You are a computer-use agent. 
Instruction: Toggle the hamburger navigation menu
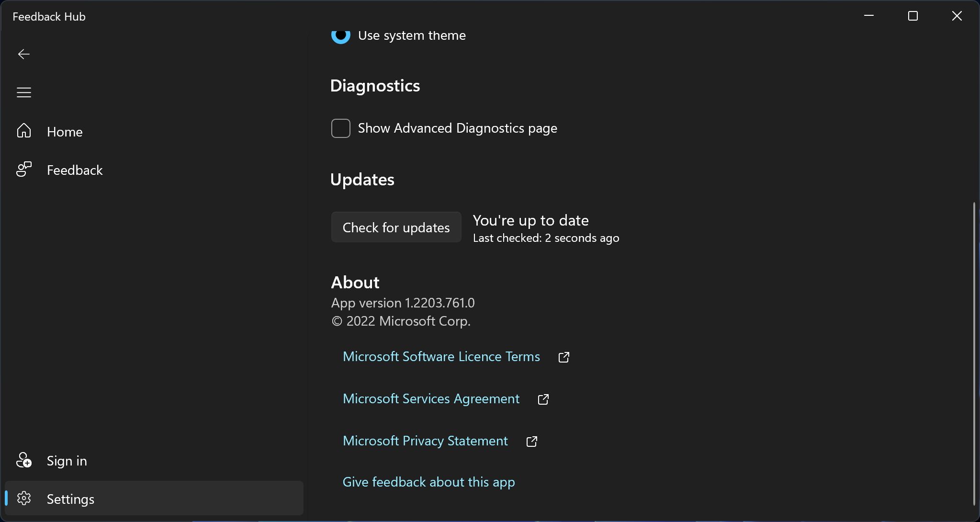[x=24, y=92]
